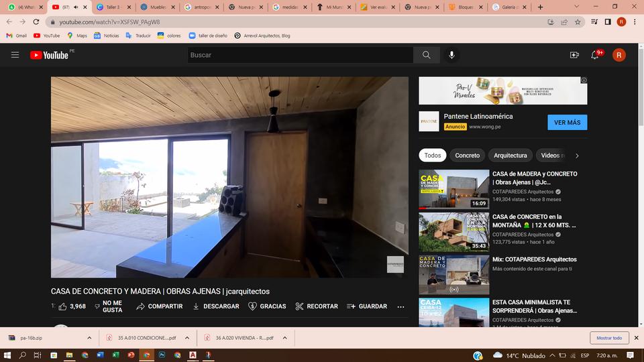Screen dimensions: 644x362
Task: Open Windows notification center
Action: pos(631,355)
